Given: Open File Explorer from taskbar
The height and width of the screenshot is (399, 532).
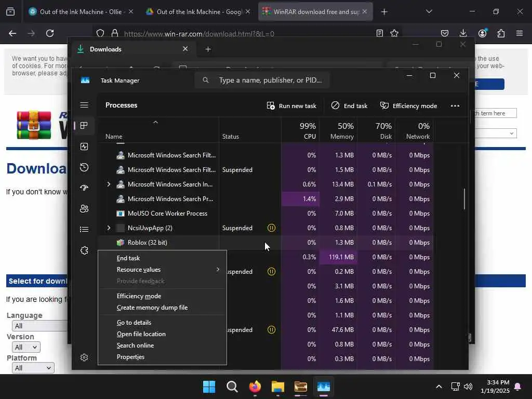Looking at the screenshot, I should pyautogui.click(x=278, y=387).
